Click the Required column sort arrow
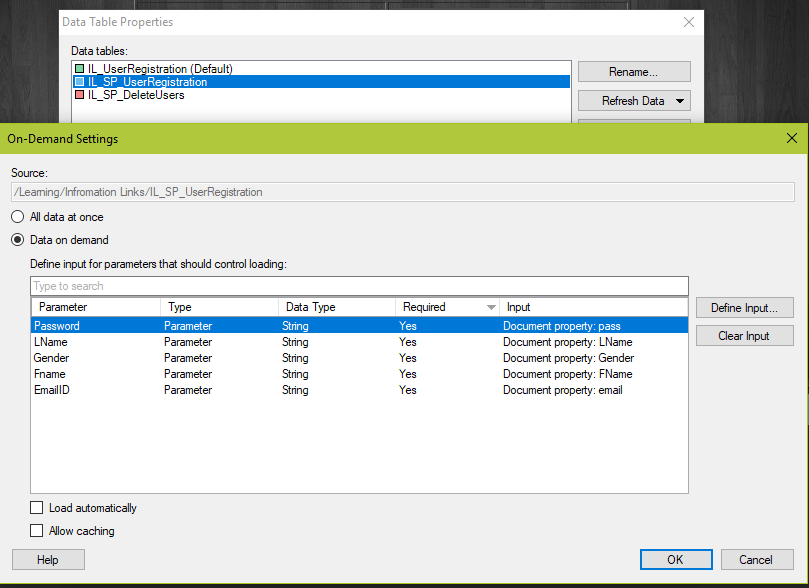Screen dimensions: 809x588 [490, 308]
